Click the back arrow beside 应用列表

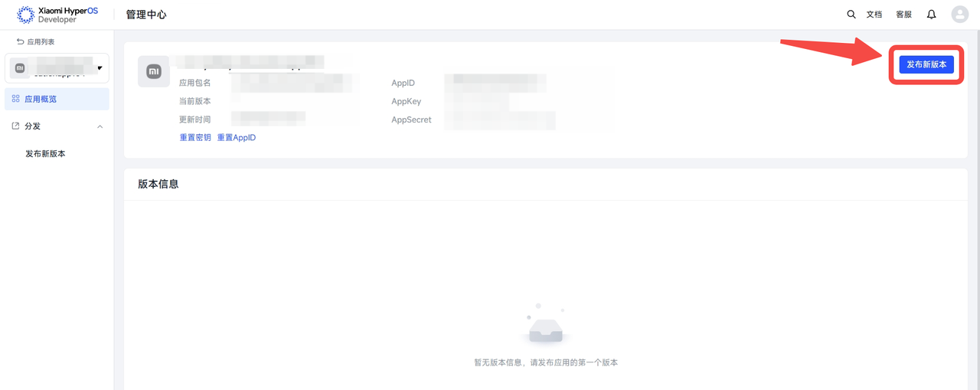point(20,41)
